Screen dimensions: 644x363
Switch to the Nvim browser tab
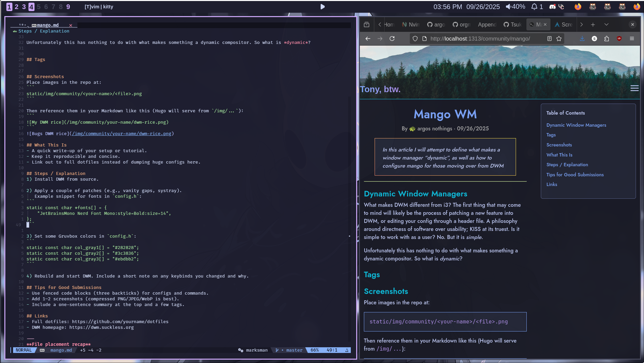click(411, 24)
